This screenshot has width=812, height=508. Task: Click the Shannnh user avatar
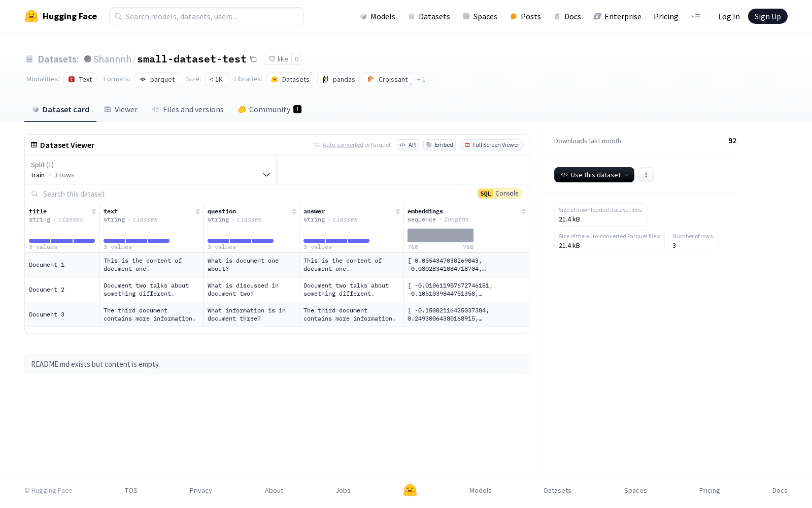[x=88, y=59]
